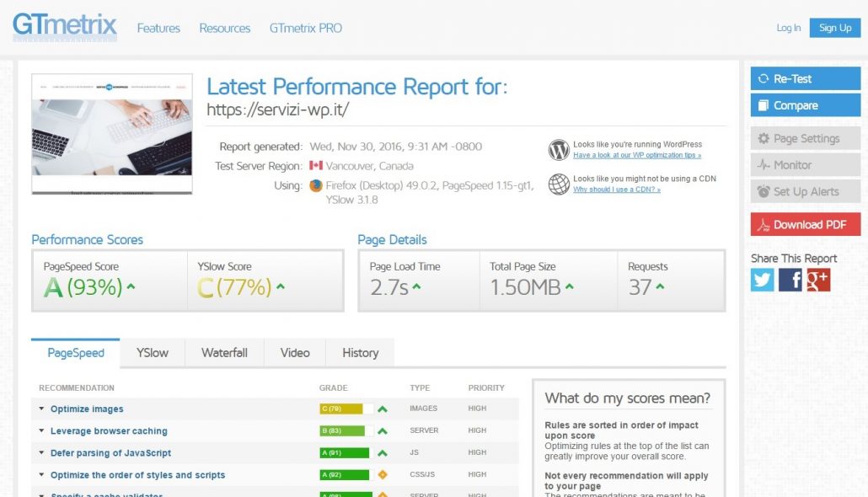
Task: Click the Optimize images grade bar
Action: click(346, 409)
